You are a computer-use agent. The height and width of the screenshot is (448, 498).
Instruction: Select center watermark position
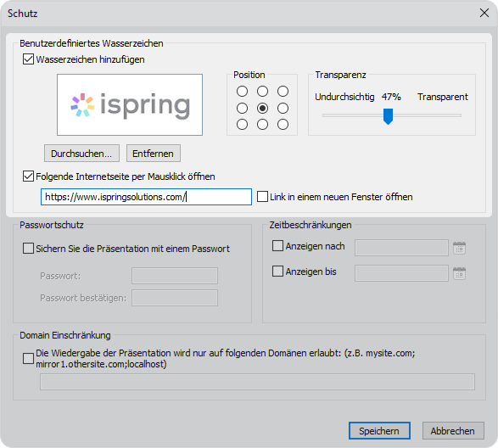[x=262, y=108]
